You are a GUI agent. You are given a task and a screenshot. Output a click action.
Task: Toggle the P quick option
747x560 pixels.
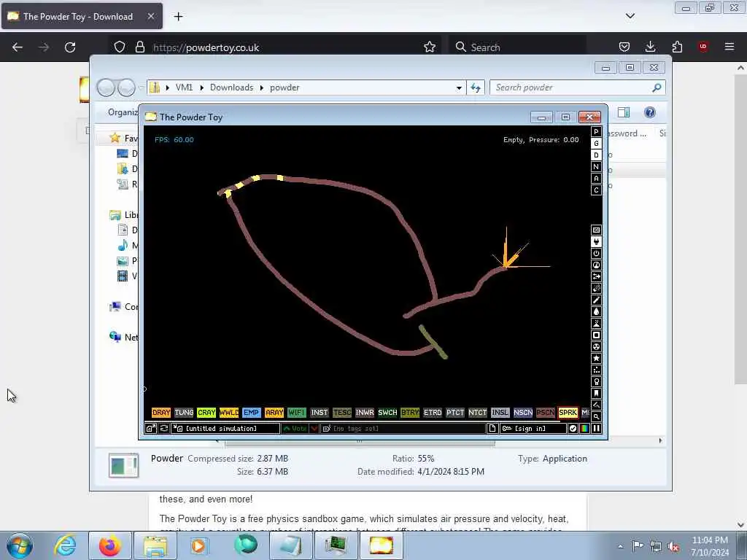(596, 132)
